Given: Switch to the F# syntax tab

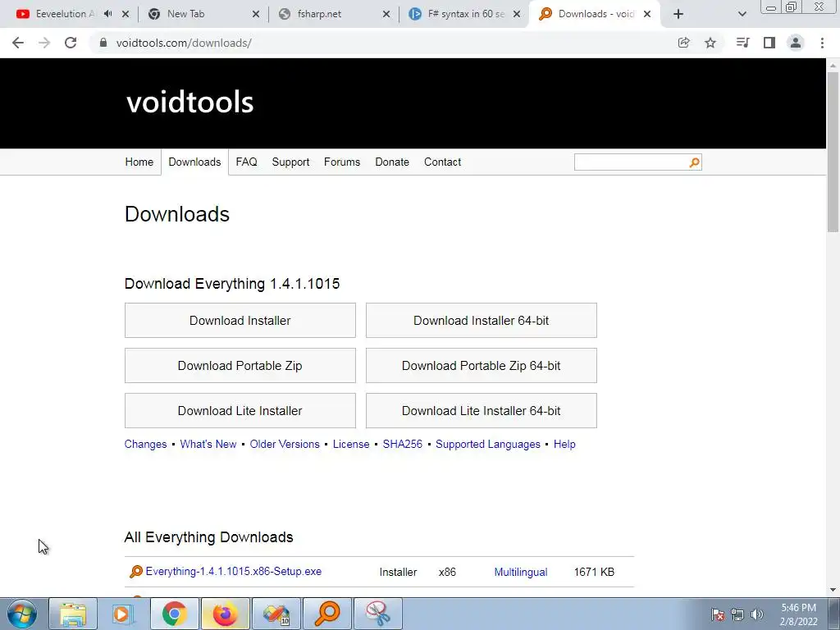Looking at the screenshot, I should [464, 14].
